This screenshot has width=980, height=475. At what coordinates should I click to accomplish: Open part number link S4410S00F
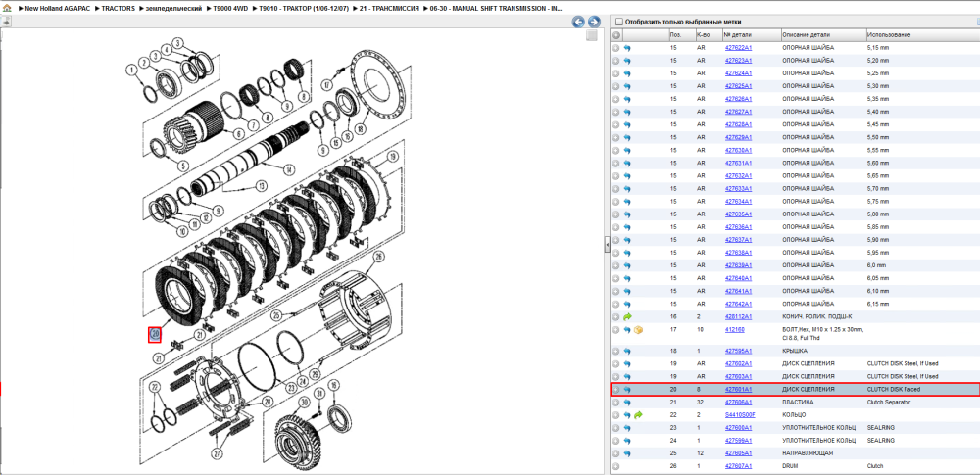click(740, 415)
